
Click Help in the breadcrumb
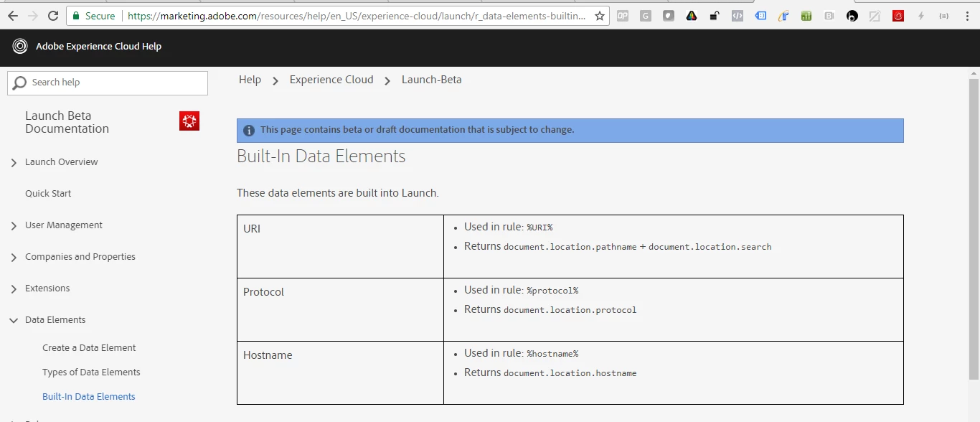point(250,80)
